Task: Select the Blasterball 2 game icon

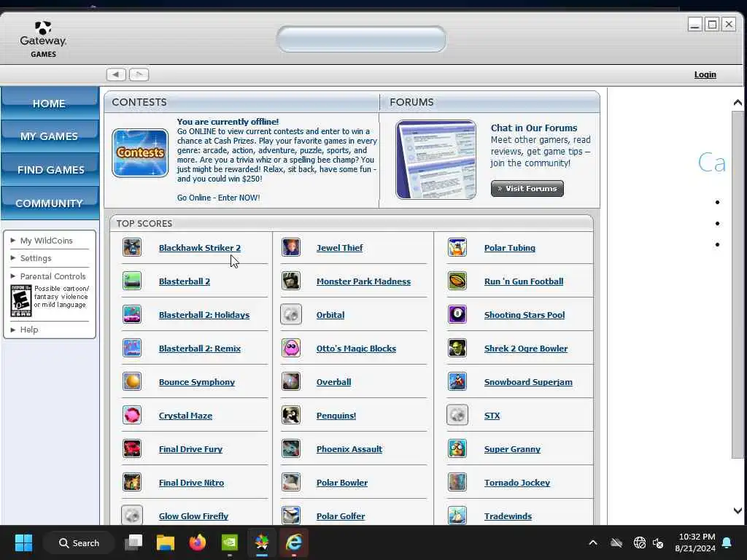Action: [x=132, y=281]
